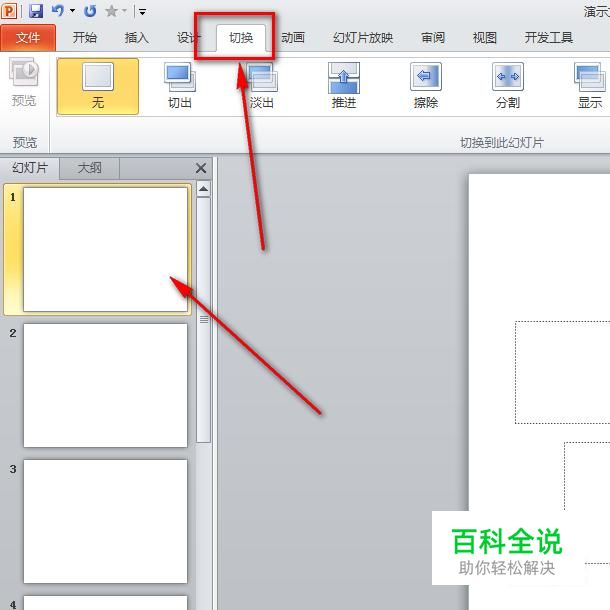Apply the 显示 reveal transition
The image size is (610, 610).
(x=590, y=86)
